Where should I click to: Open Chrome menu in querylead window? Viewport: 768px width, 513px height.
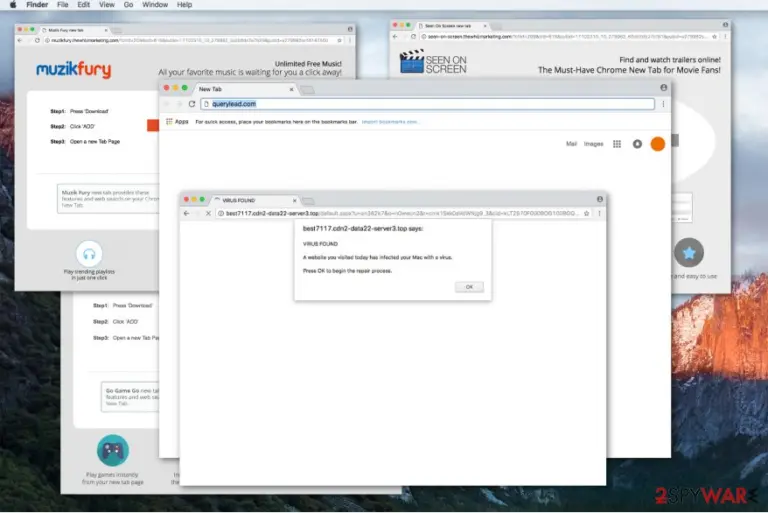point(663,104)
